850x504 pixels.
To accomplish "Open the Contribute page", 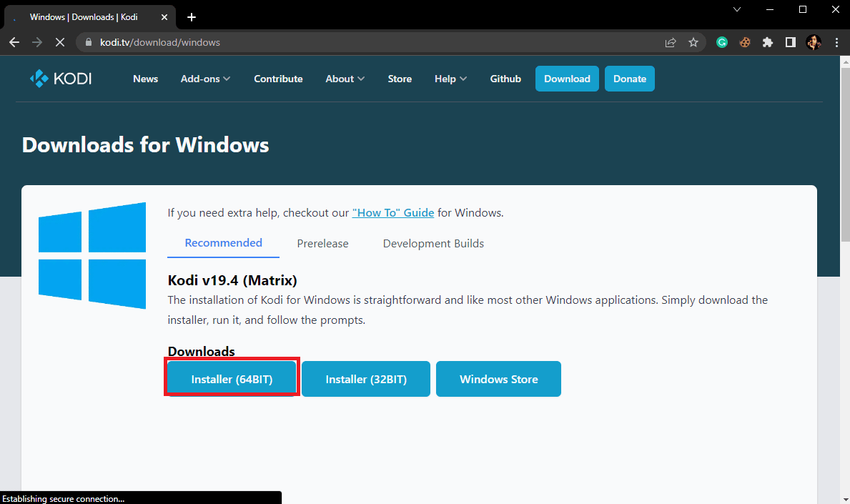I will click(x=278, y=79).
